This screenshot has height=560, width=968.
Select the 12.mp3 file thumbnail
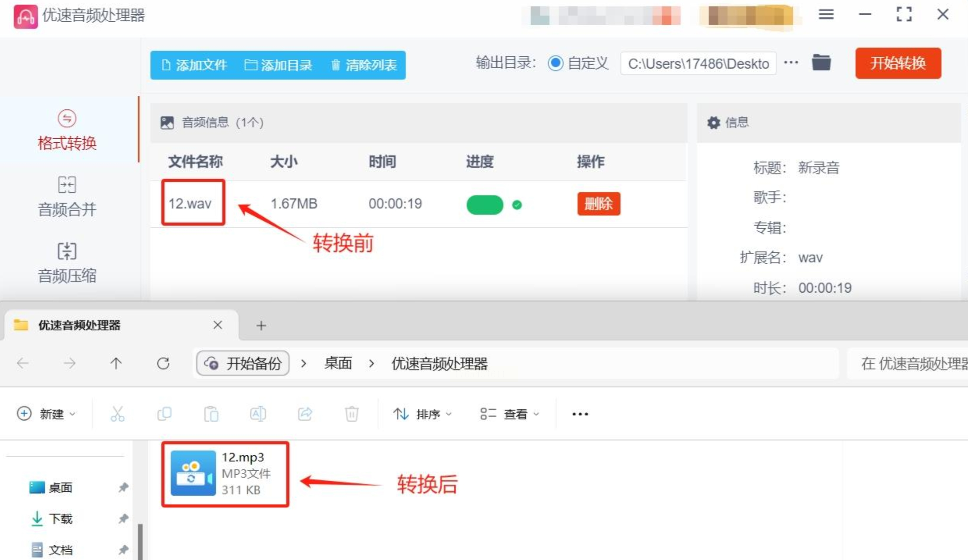[193, 473]
